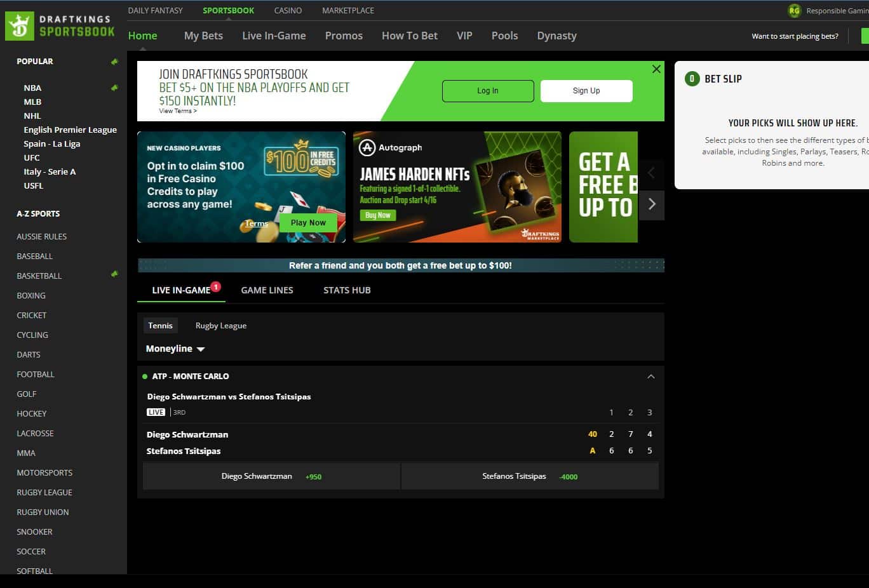This screenshot has height=588, width=869.
Task: Select the Rugby League filter
Action: click(x=221, y=326)
